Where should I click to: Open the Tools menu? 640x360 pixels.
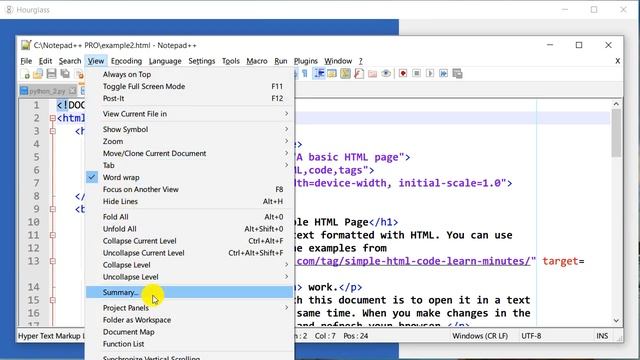pyautogui.click(x=231, y=61)
